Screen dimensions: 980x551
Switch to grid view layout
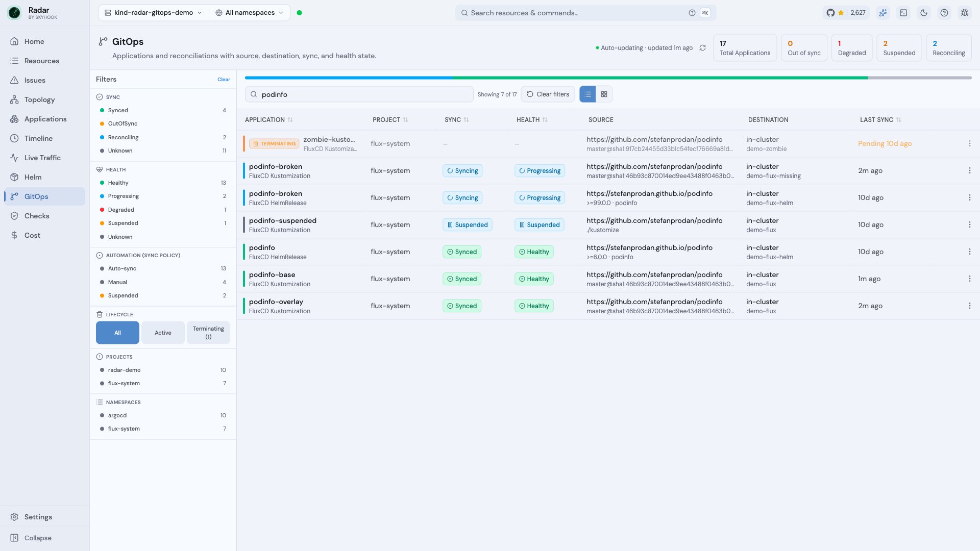point(604,94)
